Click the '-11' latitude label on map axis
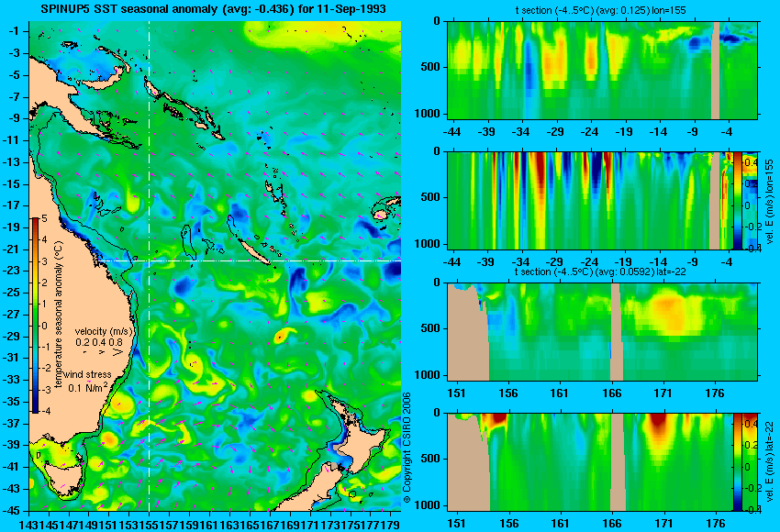The height and width of the screenshot is (532, 780). pos(13,140)
